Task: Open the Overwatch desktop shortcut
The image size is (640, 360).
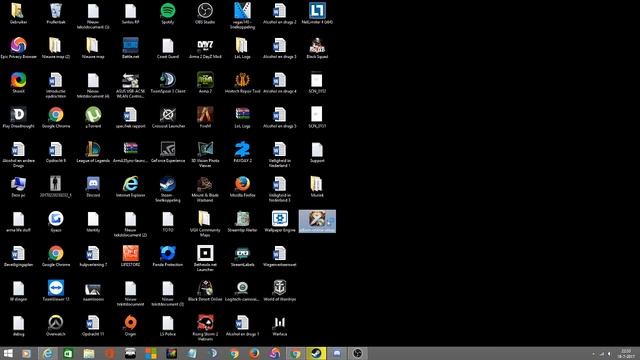Action: pos(56,322)
